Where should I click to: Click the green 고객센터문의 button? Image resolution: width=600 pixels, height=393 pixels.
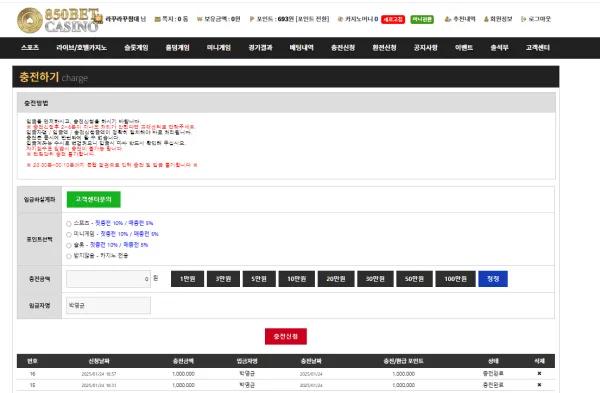(93, 199)
